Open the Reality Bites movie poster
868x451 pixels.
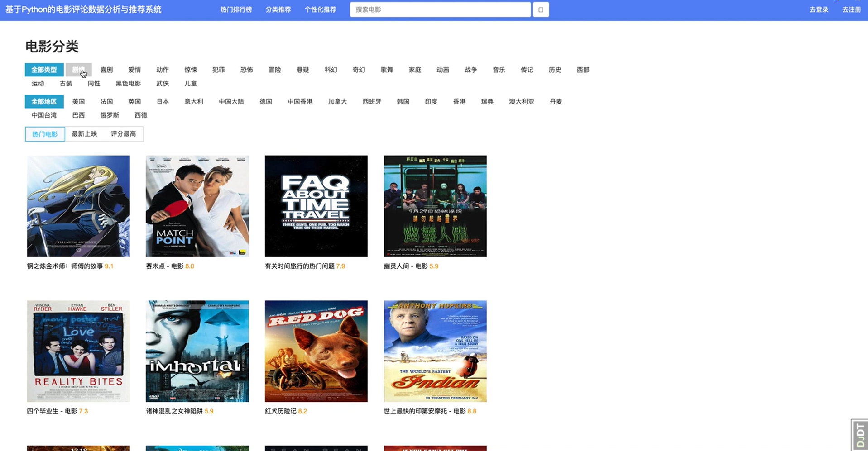[x=78, y=351]
